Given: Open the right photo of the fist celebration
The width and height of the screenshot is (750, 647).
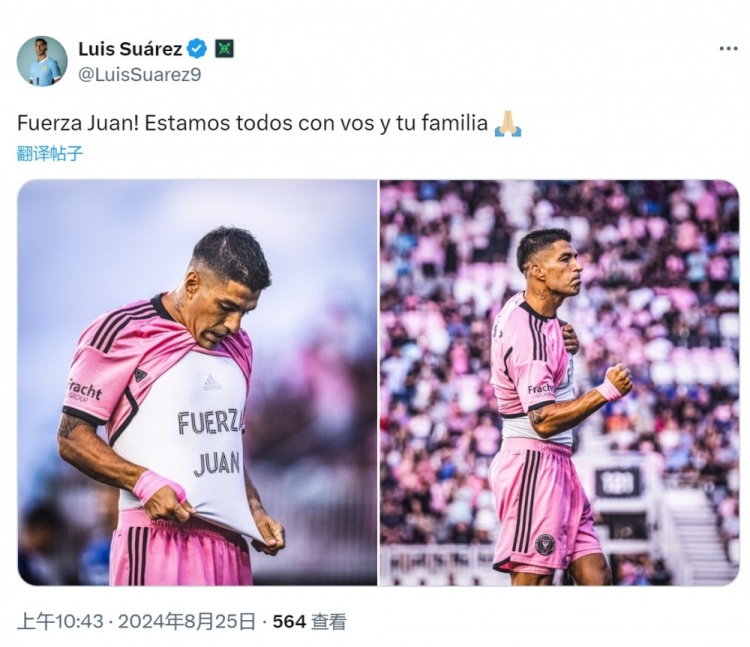Looking at the screenshot, I should click(560, 383).
